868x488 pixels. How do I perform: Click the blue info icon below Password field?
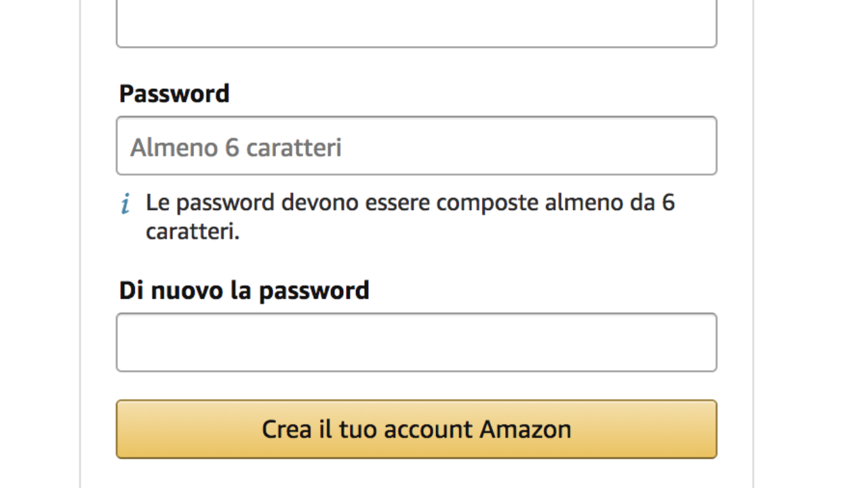pyautogui.click(x=125, y=204)
